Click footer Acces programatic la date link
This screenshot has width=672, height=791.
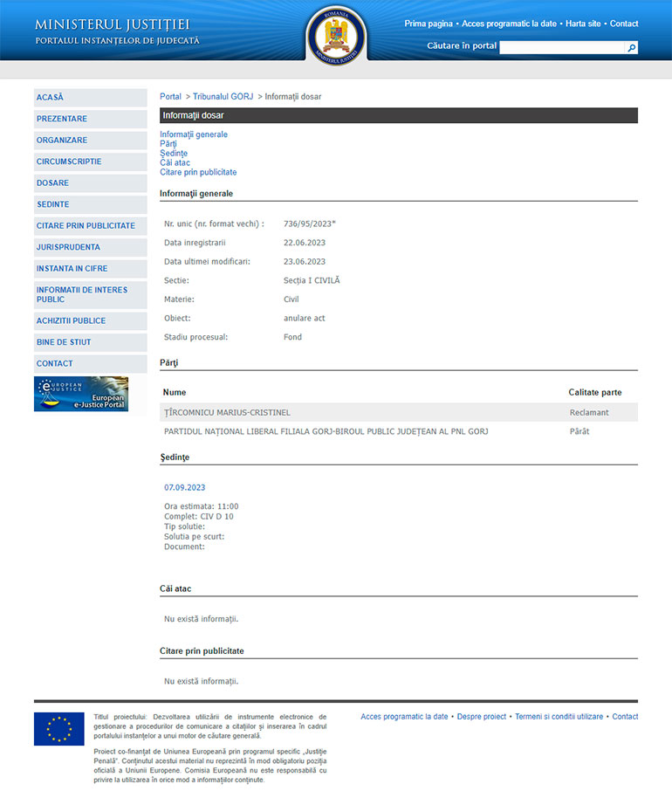click(x=404, y=717)
